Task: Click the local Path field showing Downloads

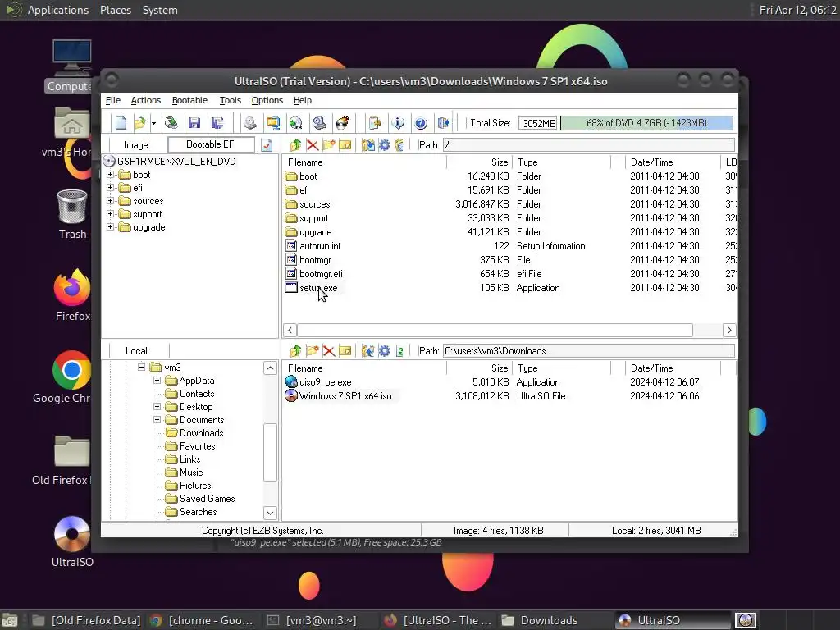Action: click(x=589, y=351)
